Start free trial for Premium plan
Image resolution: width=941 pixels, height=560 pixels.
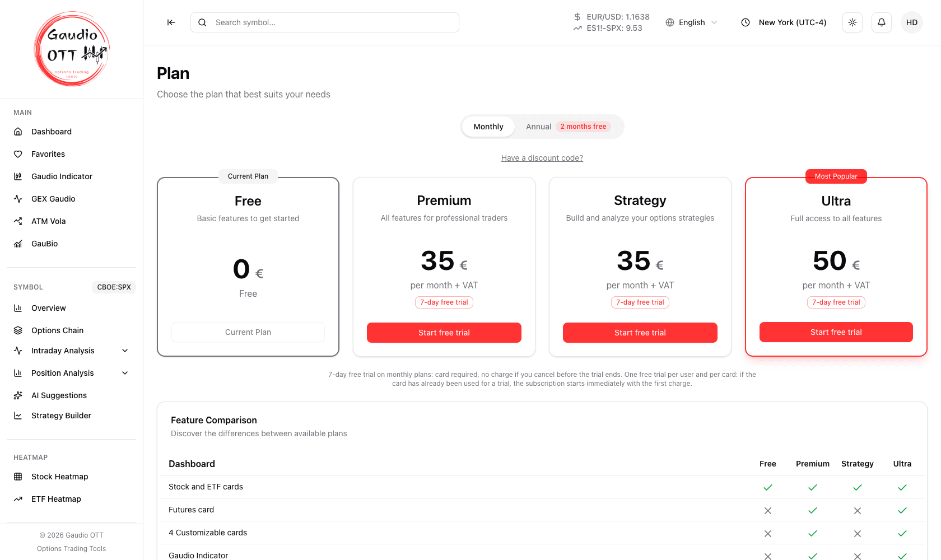[444, 333]
